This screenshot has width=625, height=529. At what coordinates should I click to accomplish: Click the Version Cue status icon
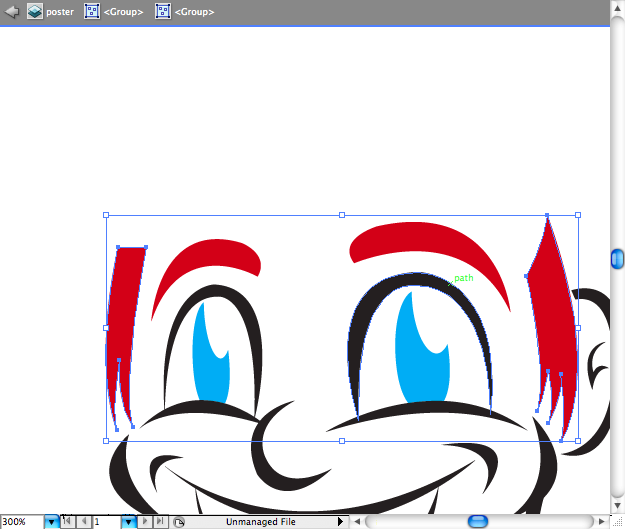pyautogui.click(x=179, y=522)
